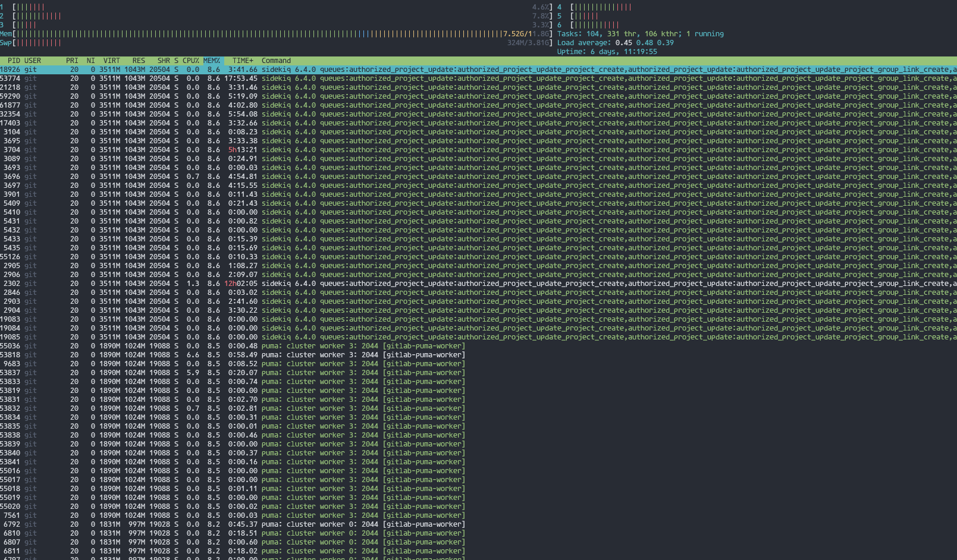Viewport: 957px width, 560px height.
Task: Select process row with PID 19083
Action: coord(478,319)
